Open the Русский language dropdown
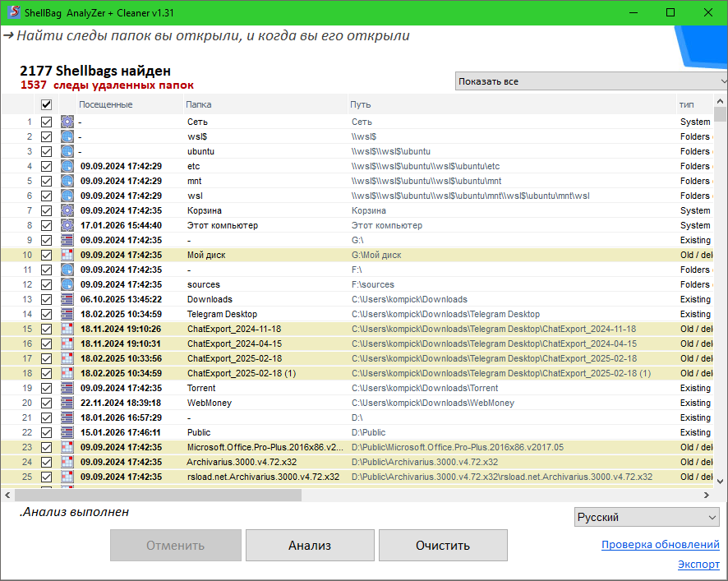The width and height of the screenshot is (728, 581). tap(646, 517)
